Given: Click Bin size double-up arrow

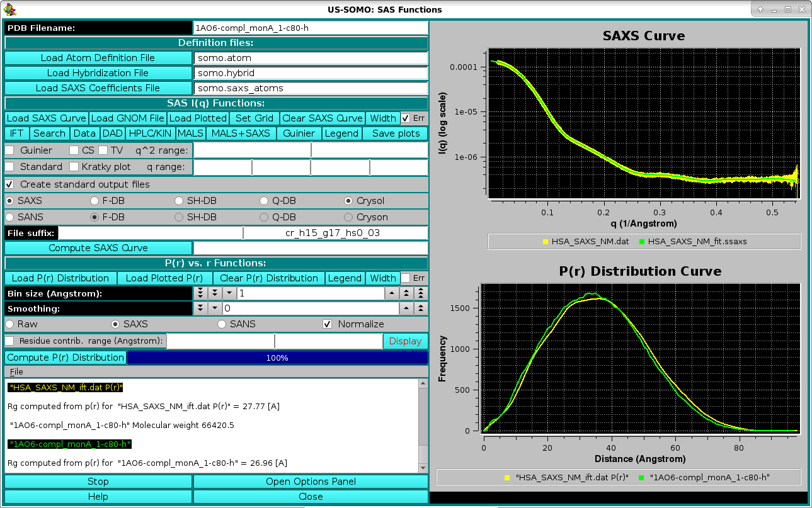Looking at the screenshot, I should [x=406, y=293].
